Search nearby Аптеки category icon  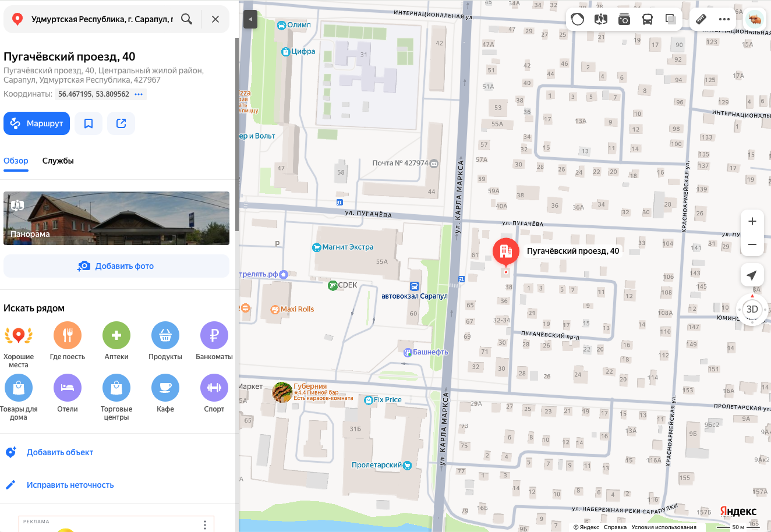116,335
